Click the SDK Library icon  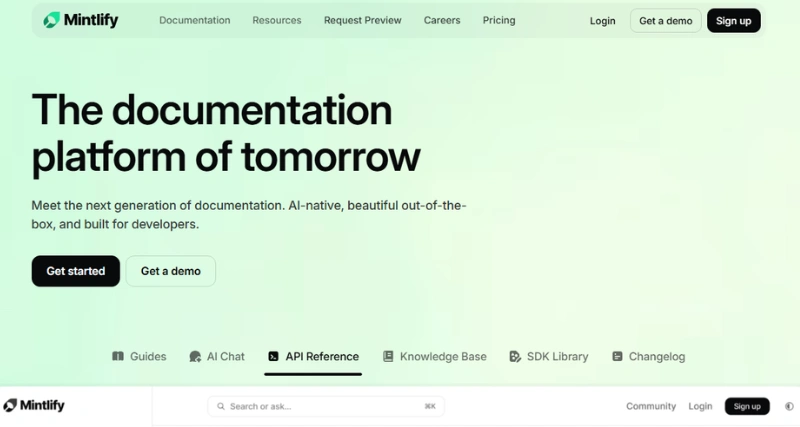tap(515, 356)
